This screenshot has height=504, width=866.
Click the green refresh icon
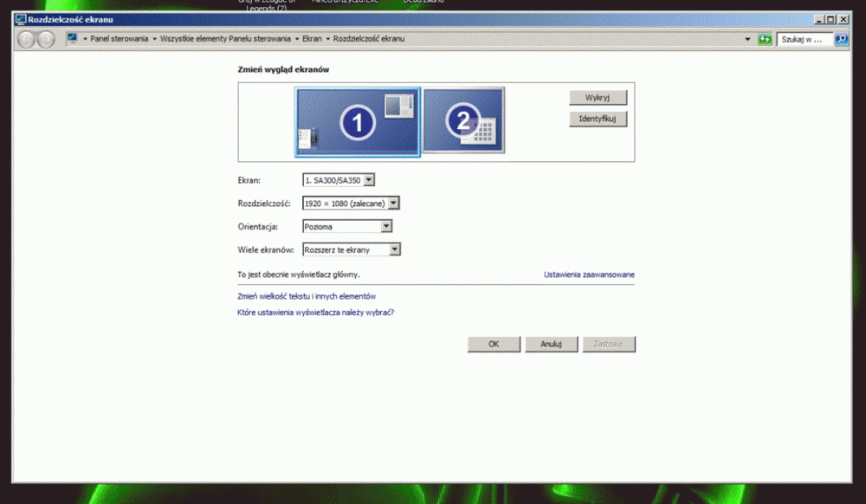[765, 39]
